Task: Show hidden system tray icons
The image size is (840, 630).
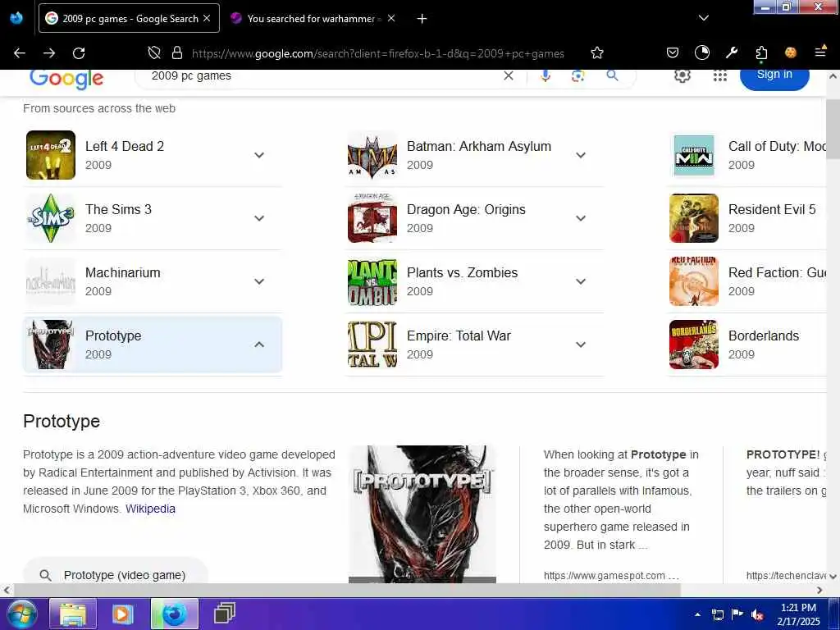Action: point(697,614)
